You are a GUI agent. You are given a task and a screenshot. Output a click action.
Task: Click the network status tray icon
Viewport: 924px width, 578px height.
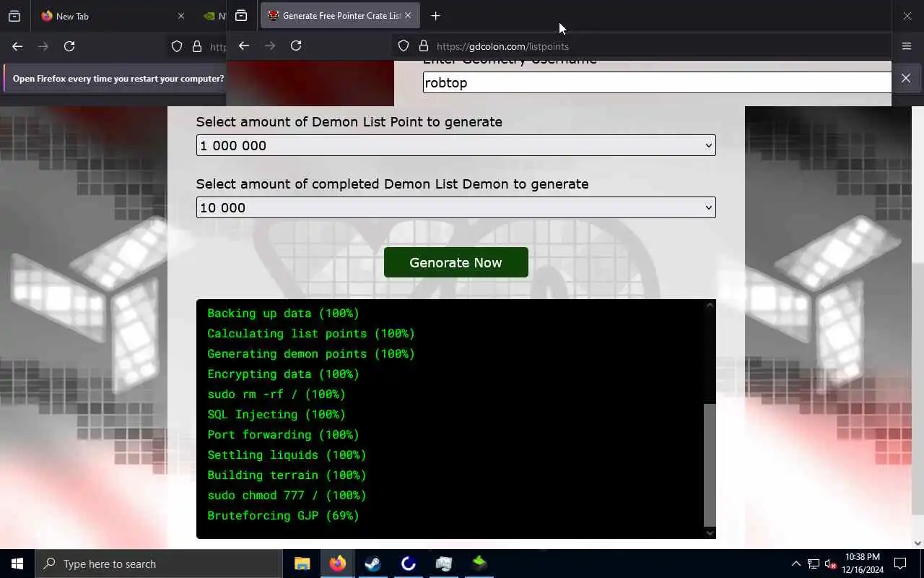pos(814,564)
